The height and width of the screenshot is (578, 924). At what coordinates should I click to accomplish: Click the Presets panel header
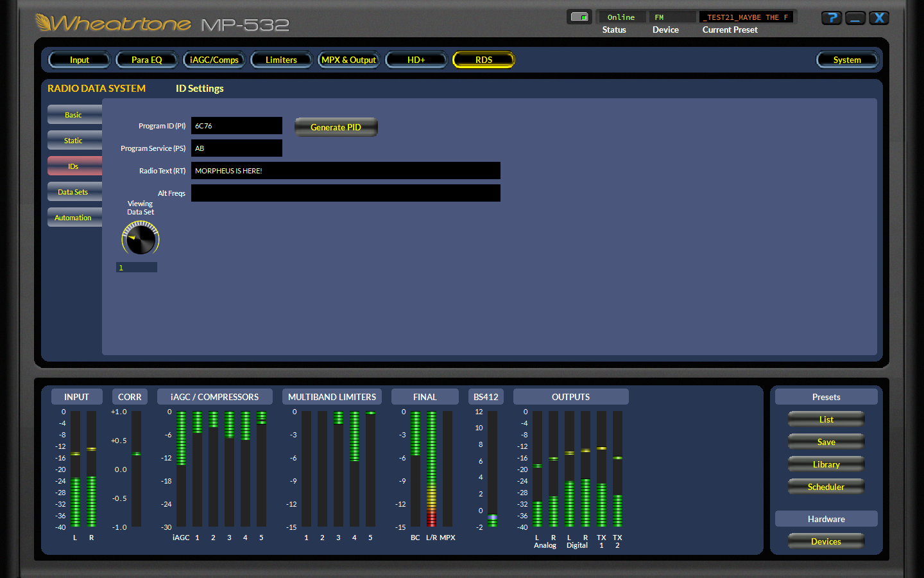[826, 397]
